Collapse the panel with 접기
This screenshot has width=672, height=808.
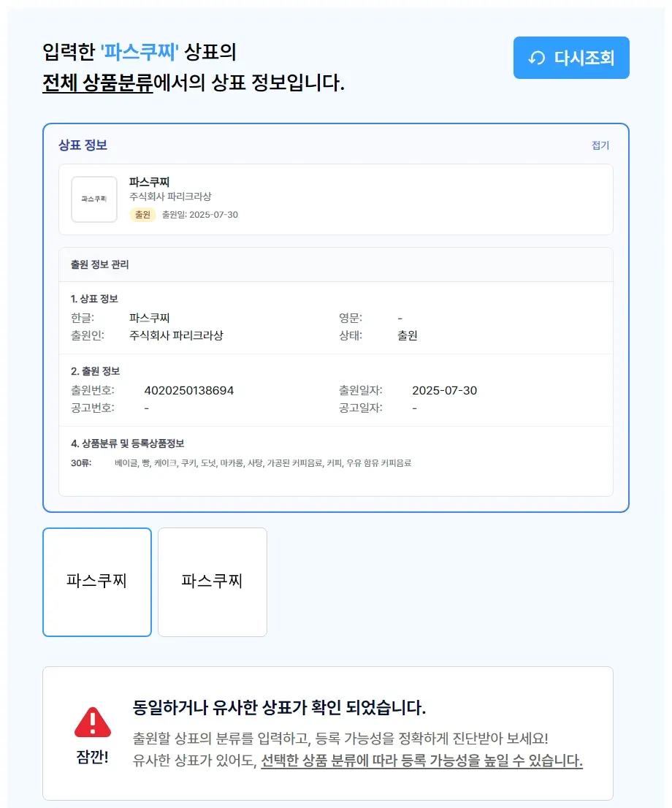coord(600,145)
